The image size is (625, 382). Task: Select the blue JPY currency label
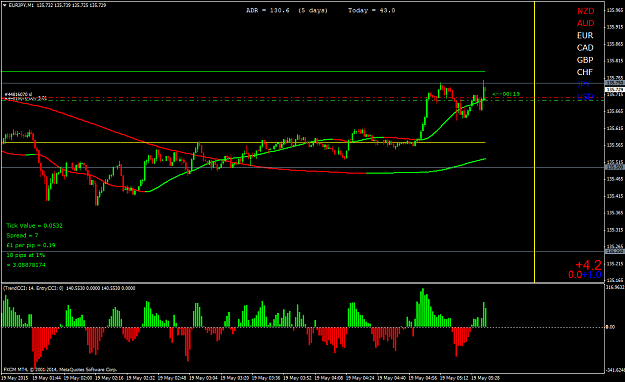click(584, 84)
